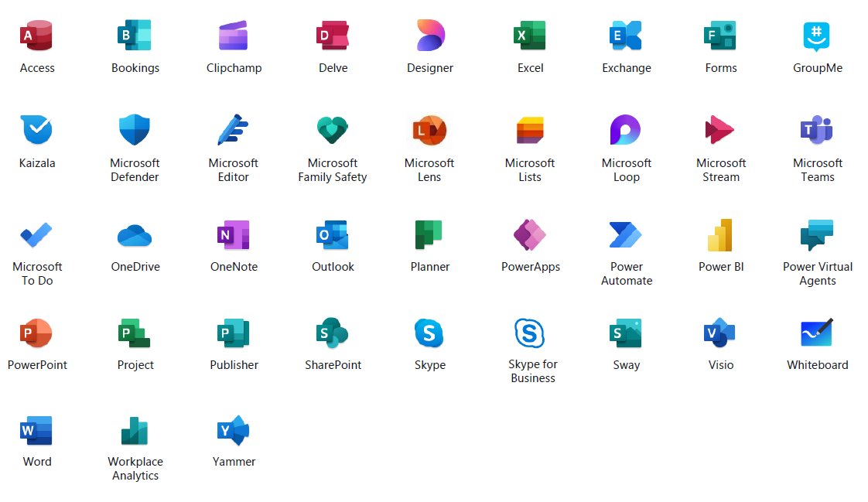
Task: Open the Access app icon
Action: pyautogui.click(x=36, y=36)
